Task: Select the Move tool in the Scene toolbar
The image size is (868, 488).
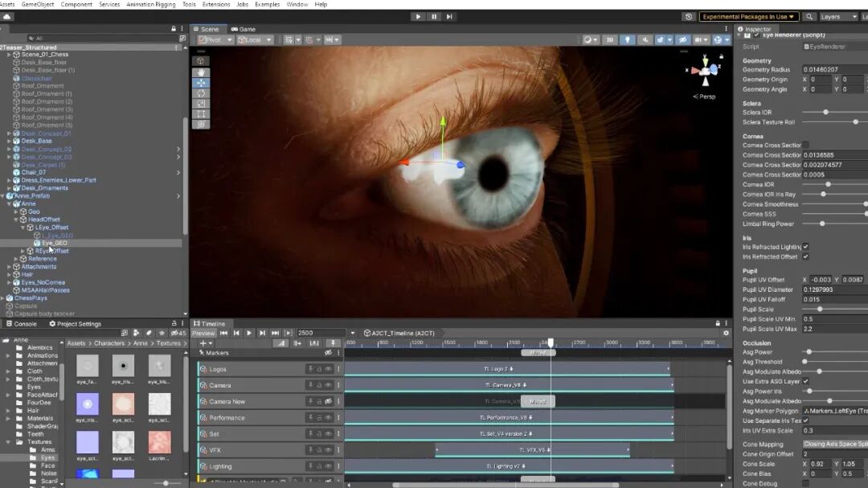Action: (x=201, y=83)
